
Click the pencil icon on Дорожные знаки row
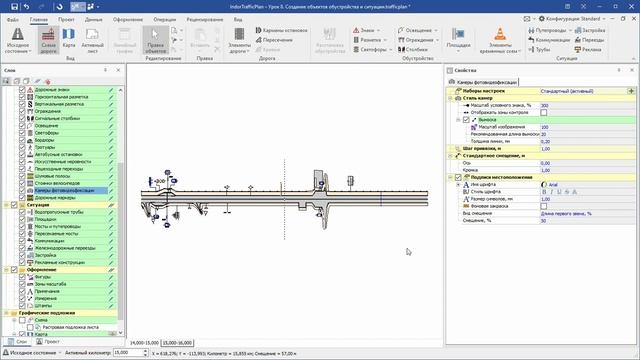click(x=111, y=90)
